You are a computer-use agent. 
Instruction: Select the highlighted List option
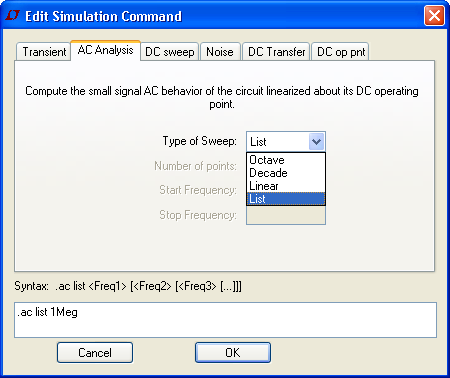point(286,199)
